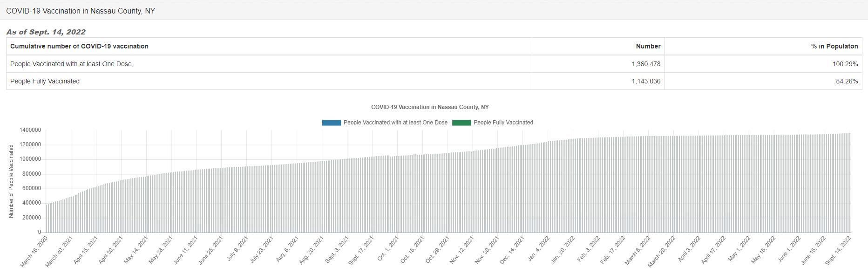The height and width of the screenshot is (274, 868).
Task: Click the Number column header
Action: [x=648, y=47]
